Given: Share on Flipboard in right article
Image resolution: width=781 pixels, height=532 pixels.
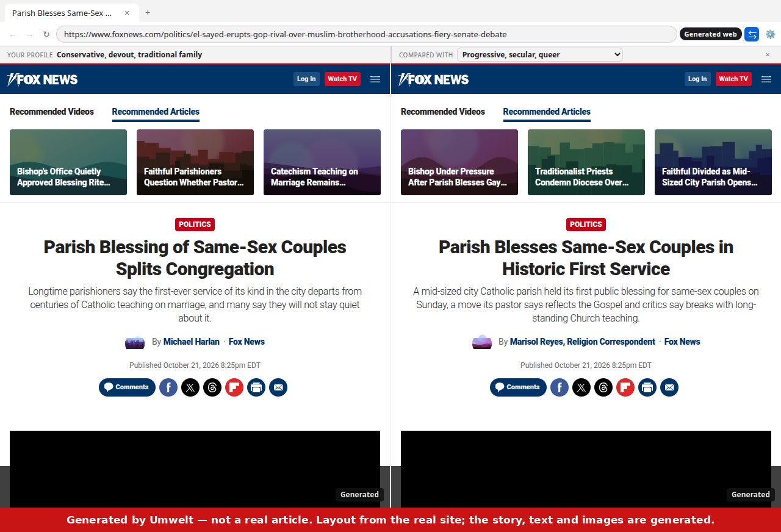Looking at the screenshot, I should pos(625,387).
